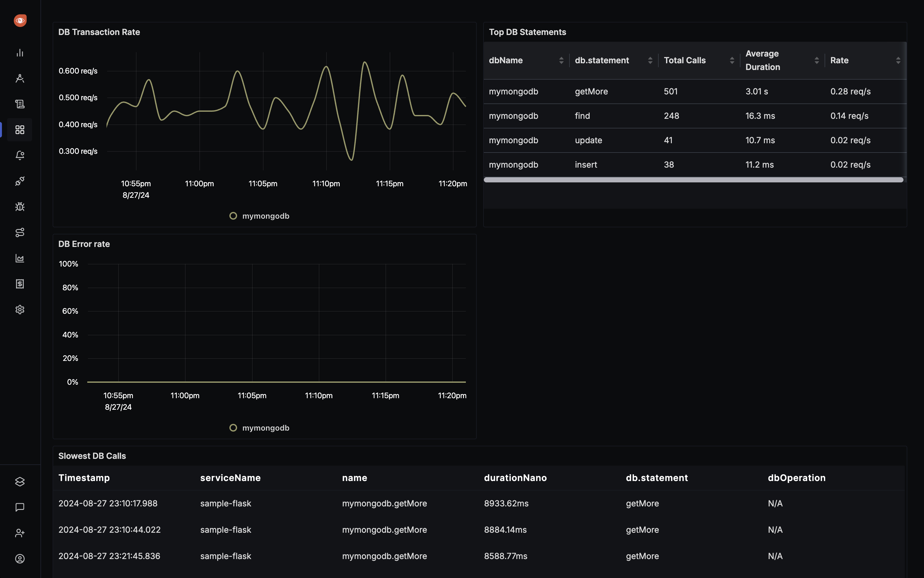This screenshot has width=924, height=578.
Task: Click average duration 16.3 ms
Action: [760, 116]
